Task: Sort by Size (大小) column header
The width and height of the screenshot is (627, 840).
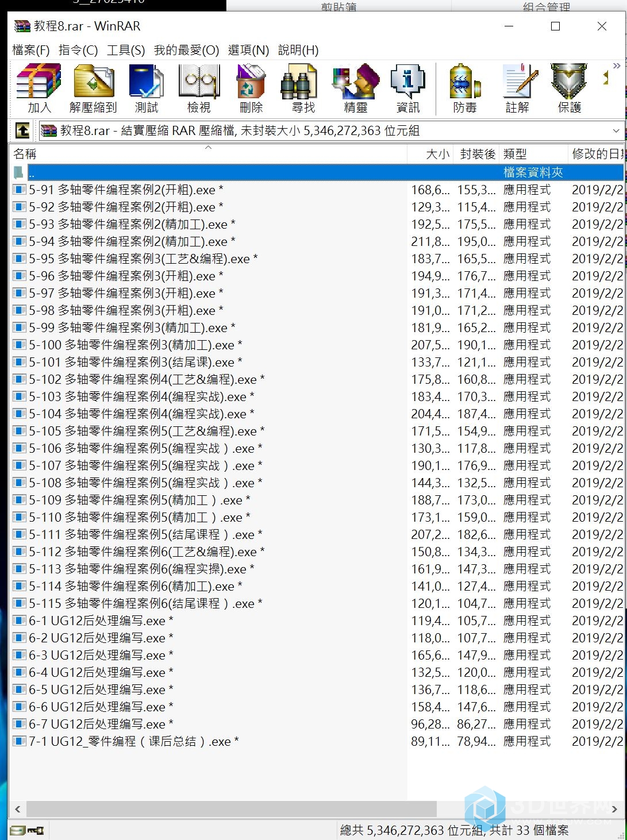Action: click(430, 154)
